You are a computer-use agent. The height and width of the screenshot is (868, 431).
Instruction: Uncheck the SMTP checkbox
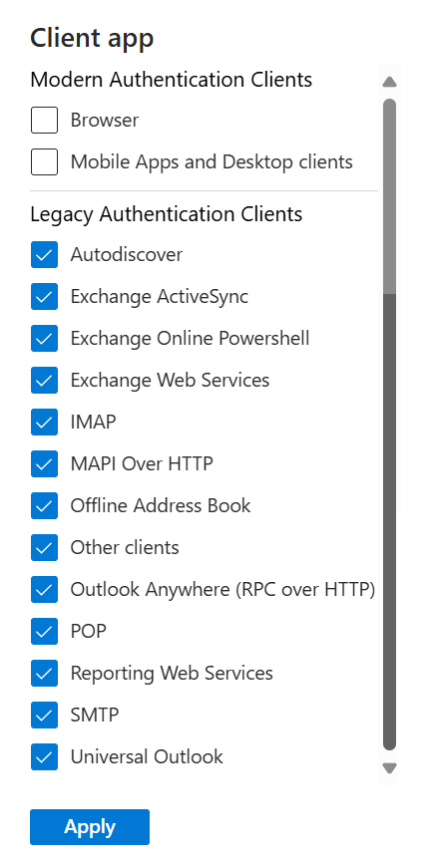44,716
